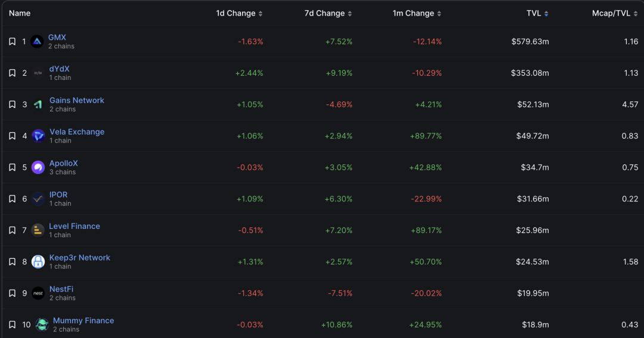Screen dimensions: 644x338
Task: Open the IPOR protocol page
Action: click(58, 194)
